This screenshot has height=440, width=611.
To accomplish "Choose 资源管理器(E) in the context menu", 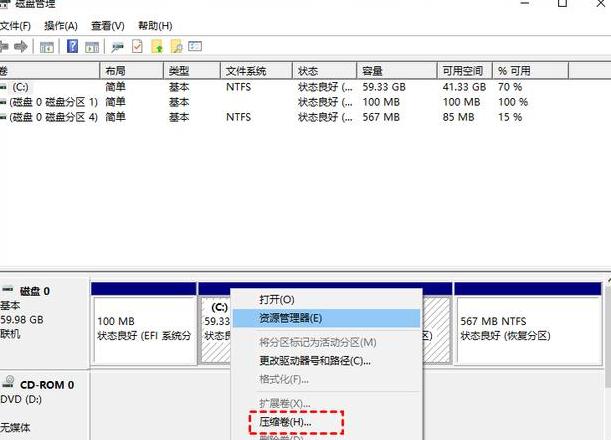I will click(x=327, y=318).
